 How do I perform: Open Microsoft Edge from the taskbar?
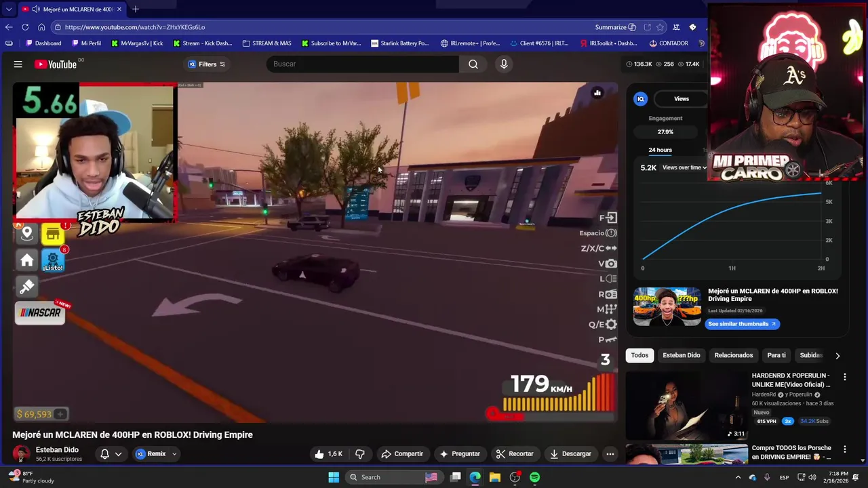click(x=475, y=477)
